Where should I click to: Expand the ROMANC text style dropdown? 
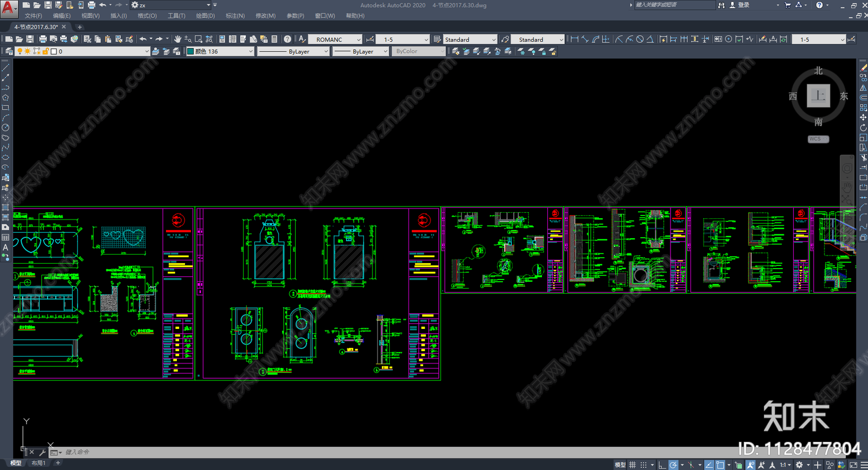click(x=335, y=40)
